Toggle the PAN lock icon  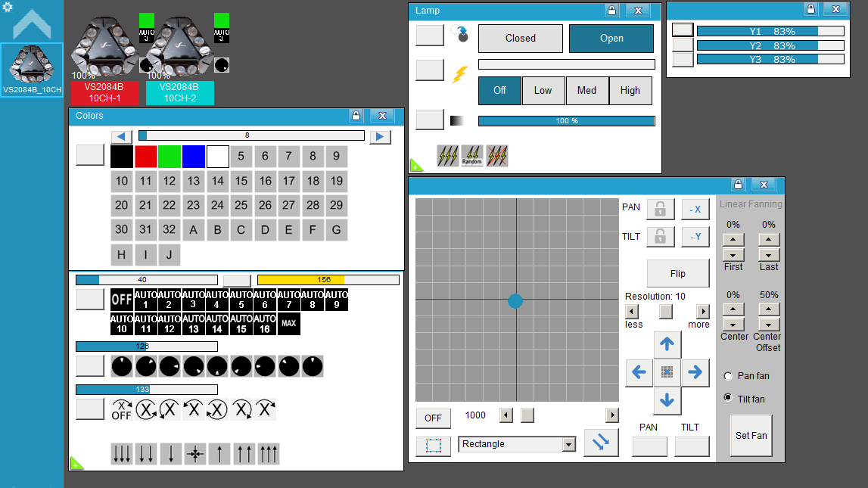point(661,209)
